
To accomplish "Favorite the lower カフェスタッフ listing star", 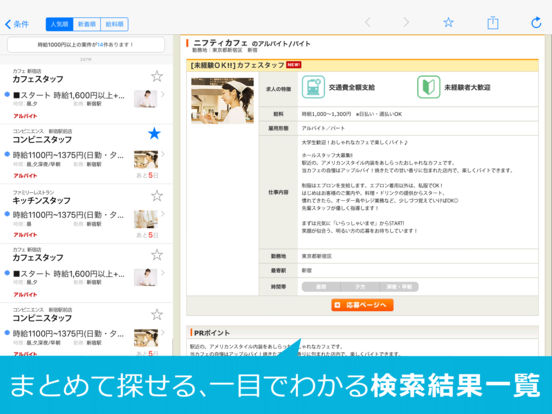I will pos(157,255).
